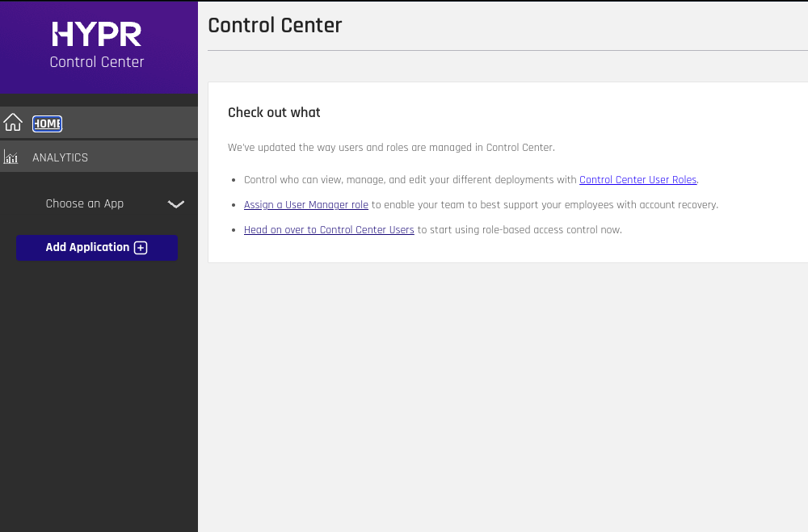The image size is (808, 532).
Task: Click the updated users and roles description text
Action: point(391,147)
